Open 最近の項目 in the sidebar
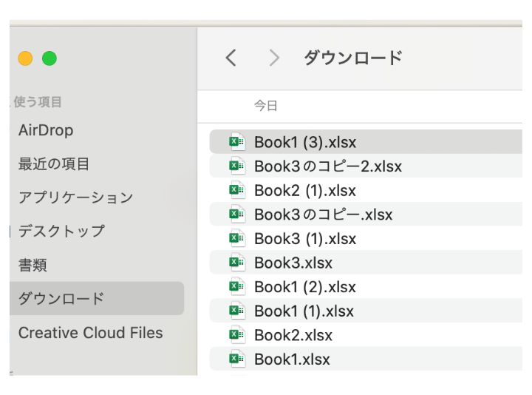This screenshot has width=532, height=395. 54,164
